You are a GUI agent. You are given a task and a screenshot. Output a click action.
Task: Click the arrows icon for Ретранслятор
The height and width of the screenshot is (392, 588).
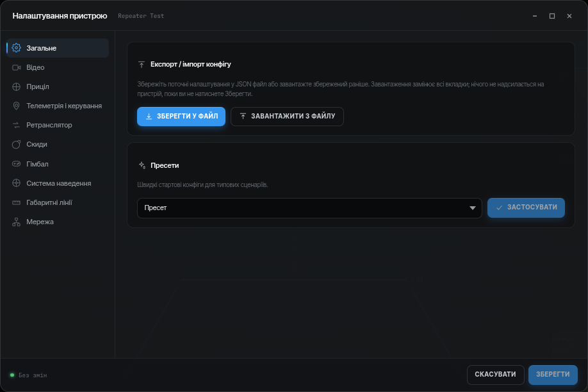click(x=16, y=126)
